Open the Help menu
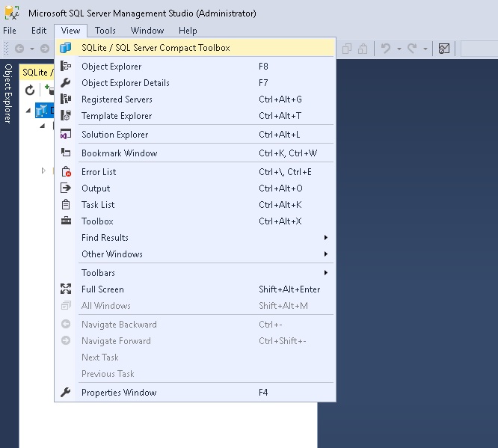498x448 pixels. pyautogui.click(x=188, y=31)
